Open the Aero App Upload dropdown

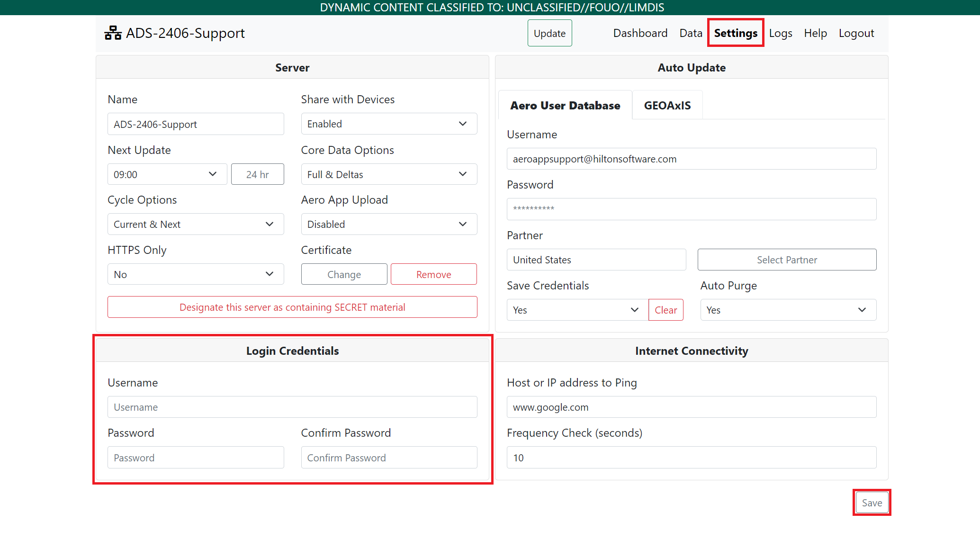pos(388,224)
